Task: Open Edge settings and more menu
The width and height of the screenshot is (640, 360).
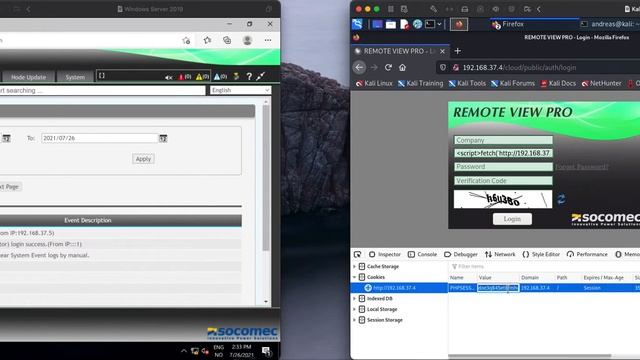Action: click(x=268, y=40)
